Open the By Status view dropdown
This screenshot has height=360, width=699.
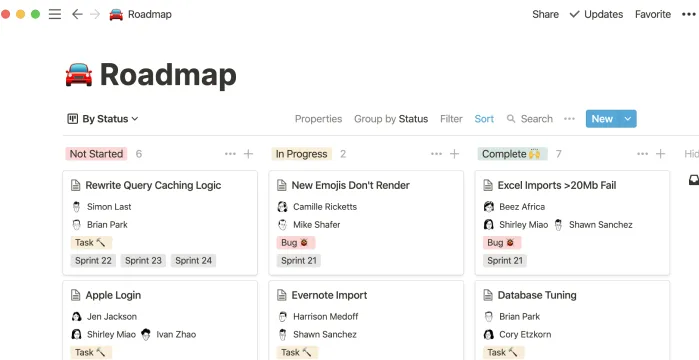(x=103, y=119)
